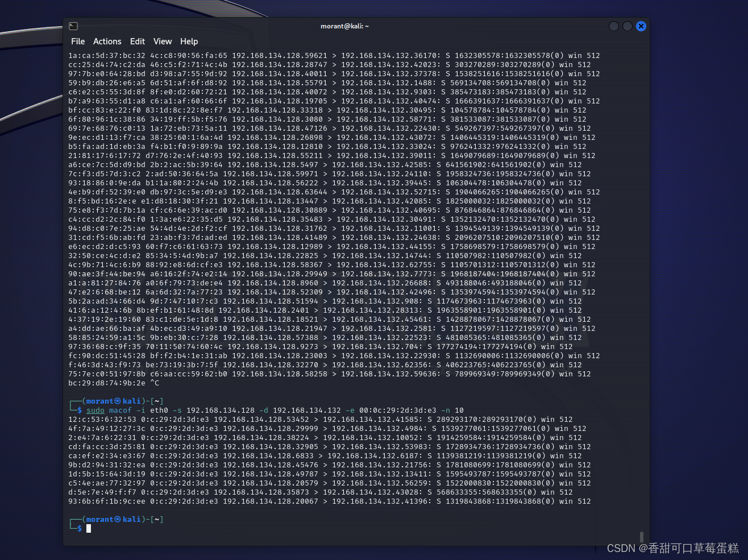Click MAC address 9b:d2:94:31:32:ea

(x=107, y=465)
